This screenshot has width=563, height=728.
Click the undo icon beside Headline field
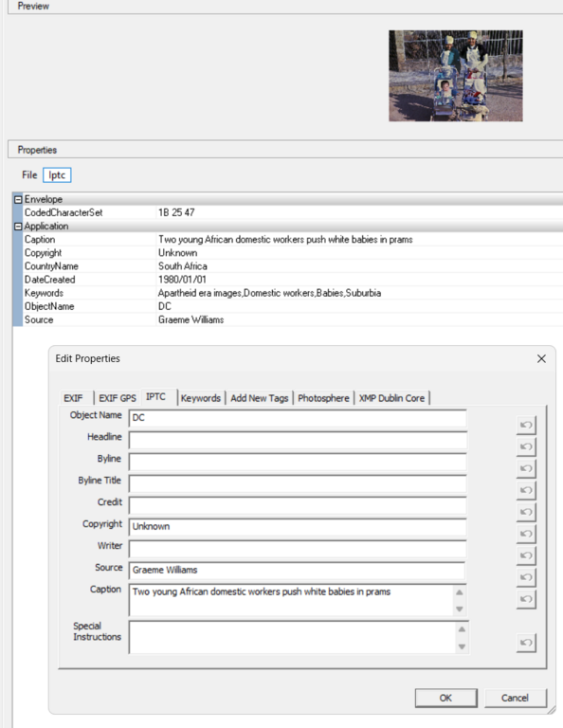(526, 446)
